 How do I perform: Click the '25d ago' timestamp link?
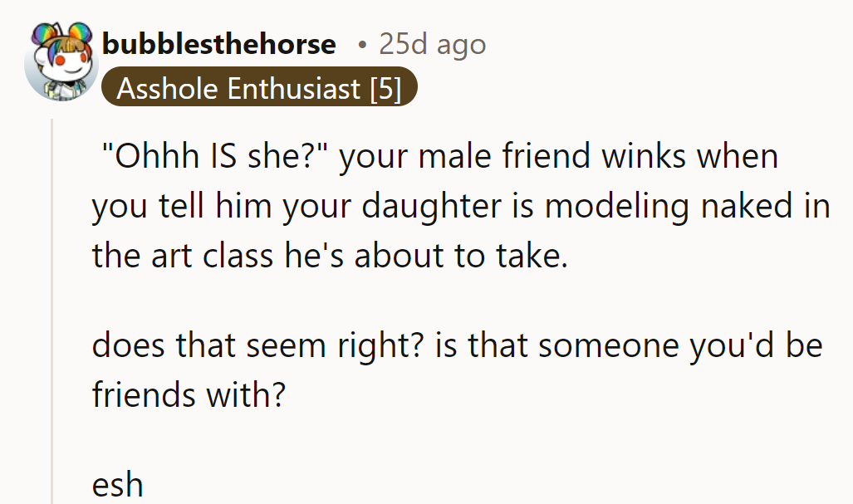click(x=431, y=44)
